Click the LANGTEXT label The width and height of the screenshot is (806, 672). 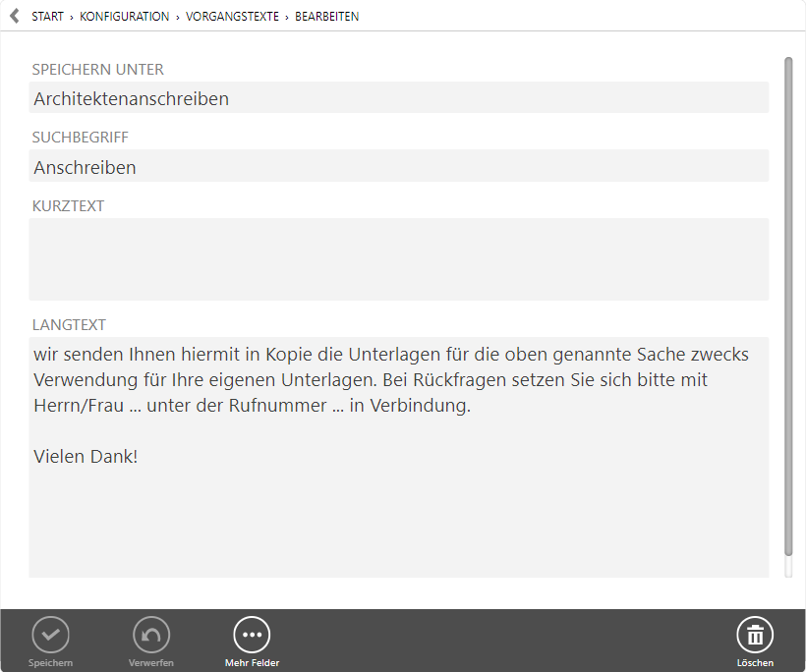point(69,325)
